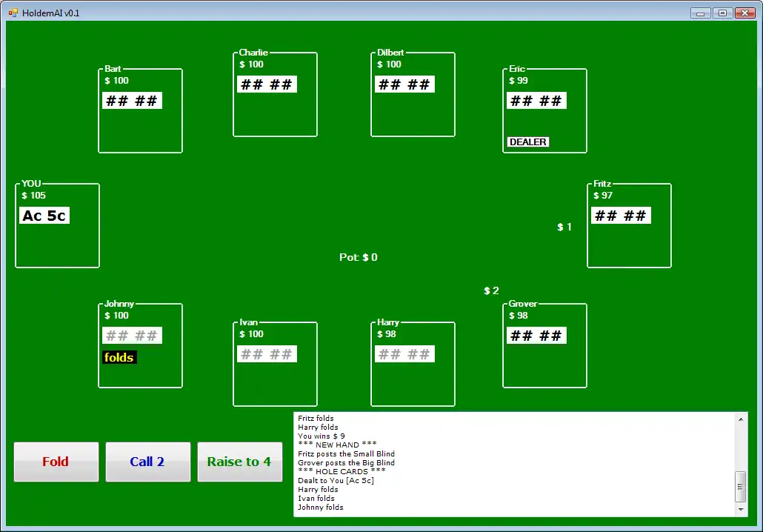Choose Raise to 4
This screenshot has height=532, width=763.
click(x=239, y=462)
